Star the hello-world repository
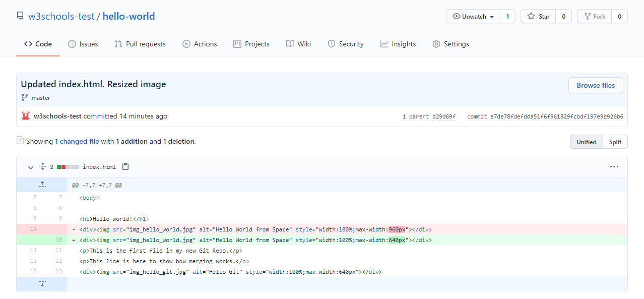644x299 pixels. [538, 16]
